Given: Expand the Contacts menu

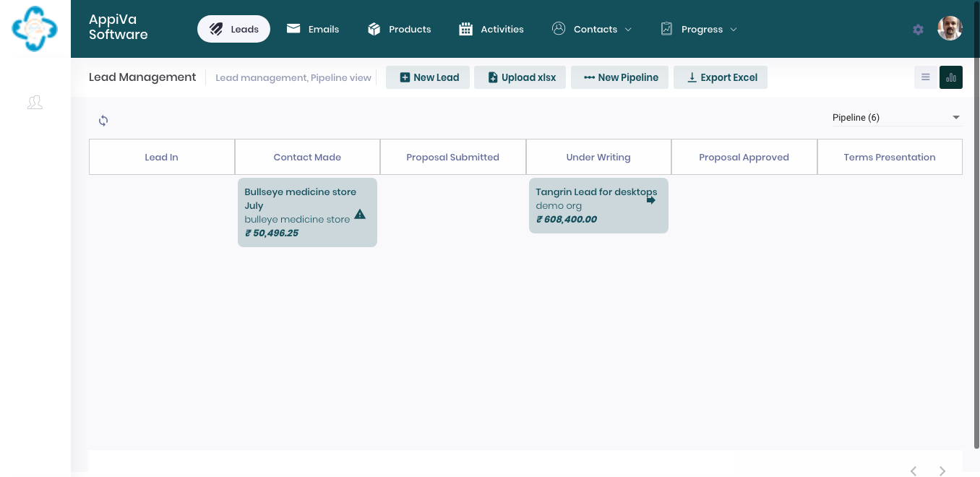Looking at the screenshot, I should point(592,30).
